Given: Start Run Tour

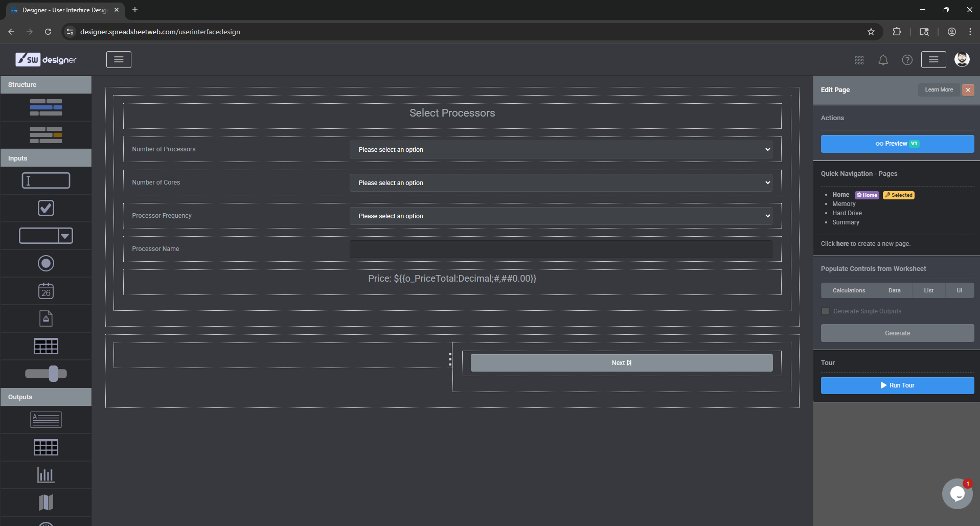Looking at the screenshot, I should pos(897,385).
